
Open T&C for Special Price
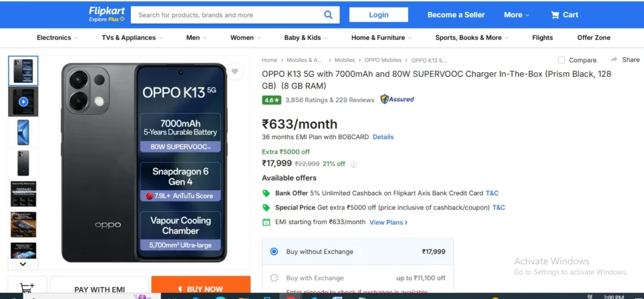pyautogui.click(x=499, y=207)
